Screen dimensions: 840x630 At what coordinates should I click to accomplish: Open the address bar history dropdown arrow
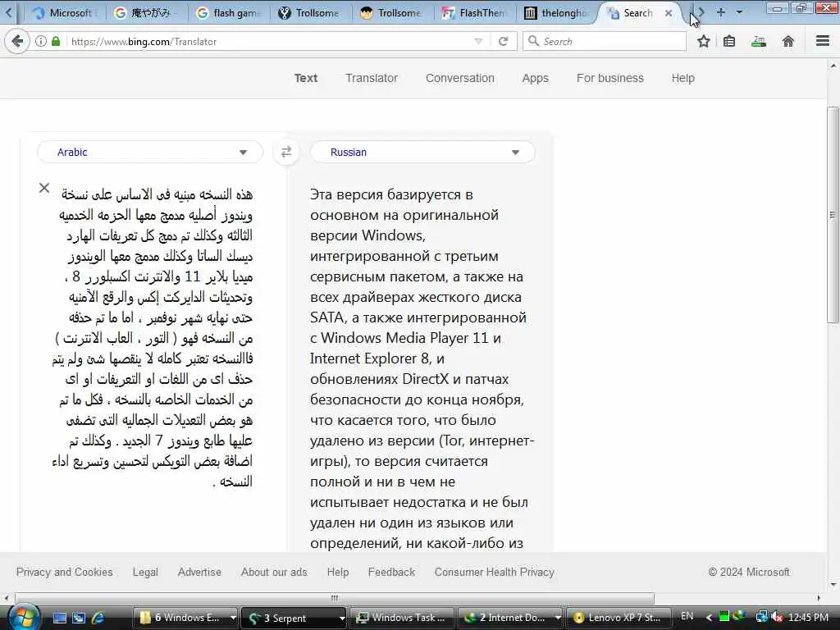tap(478, 41)
